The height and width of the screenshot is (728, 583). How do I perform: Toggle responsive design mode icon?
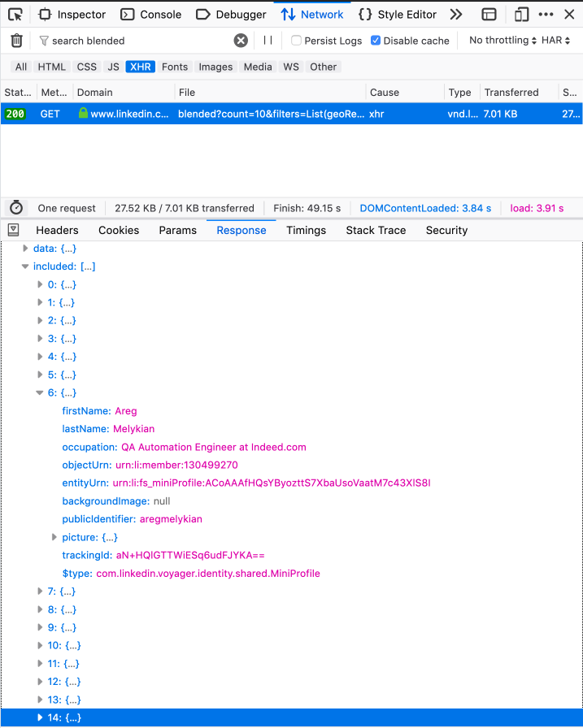(521, 15)
